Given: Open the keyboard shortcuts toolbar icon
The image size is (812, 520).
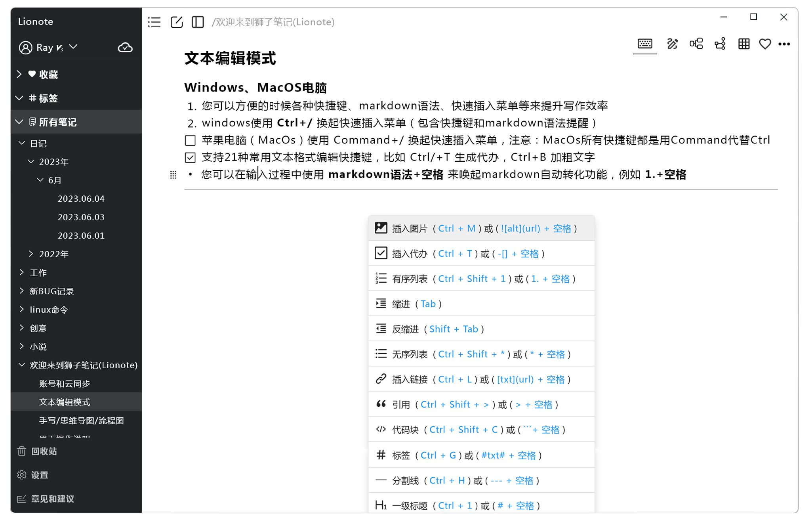Looking at the screenshot, I should point(645,44).
